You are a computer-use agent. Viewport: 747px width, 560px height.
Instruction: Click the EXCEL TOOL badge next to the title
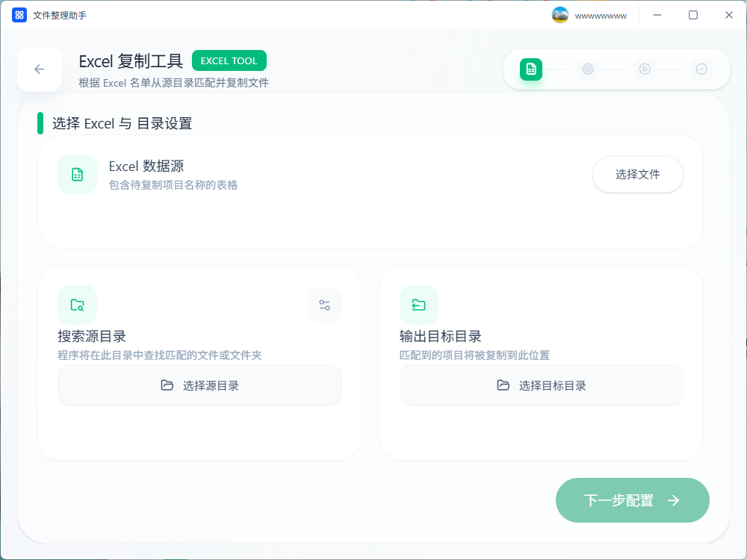[x=229, y=60]
